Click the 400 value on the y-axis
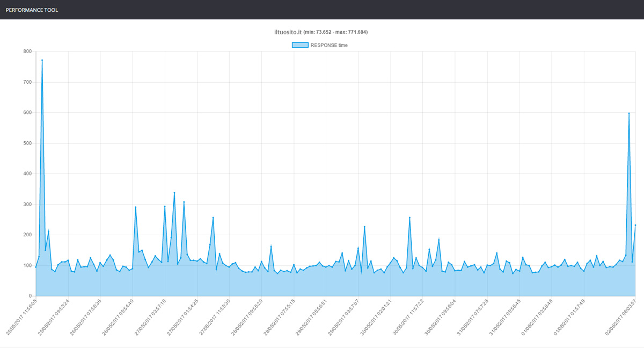644x348 pixels. click(x=27, y=174)
